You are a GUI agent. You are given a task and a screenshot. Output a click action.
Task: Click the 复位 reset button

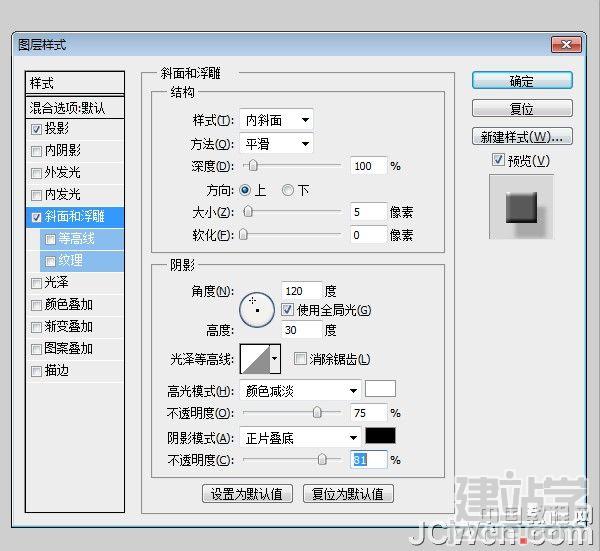(x=522, y=109)
